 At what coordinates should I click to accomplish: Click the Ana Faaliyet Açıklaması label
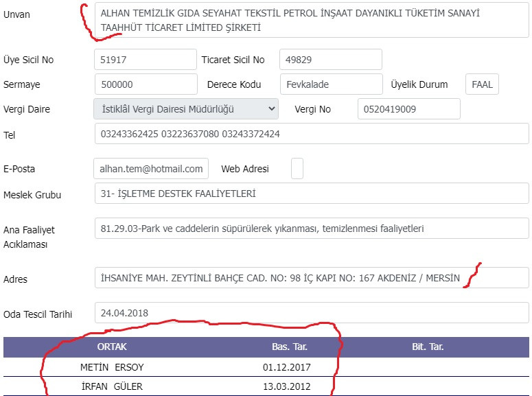(30, 237)
